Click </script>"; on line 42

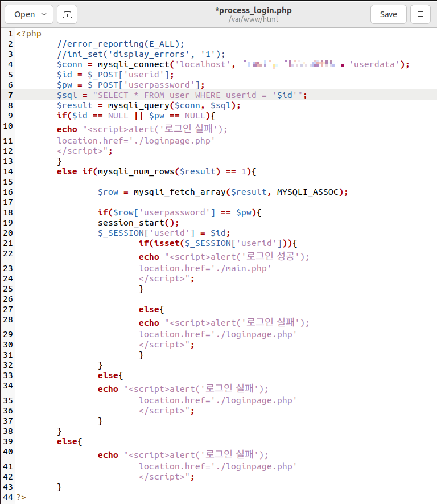(167, 477)
